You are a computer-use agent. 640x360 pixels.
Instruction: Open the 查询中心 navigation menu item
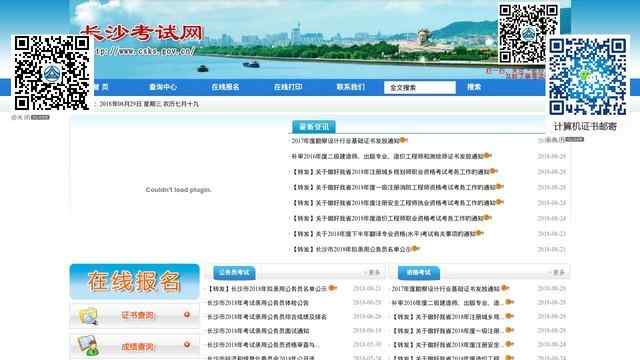163,87
